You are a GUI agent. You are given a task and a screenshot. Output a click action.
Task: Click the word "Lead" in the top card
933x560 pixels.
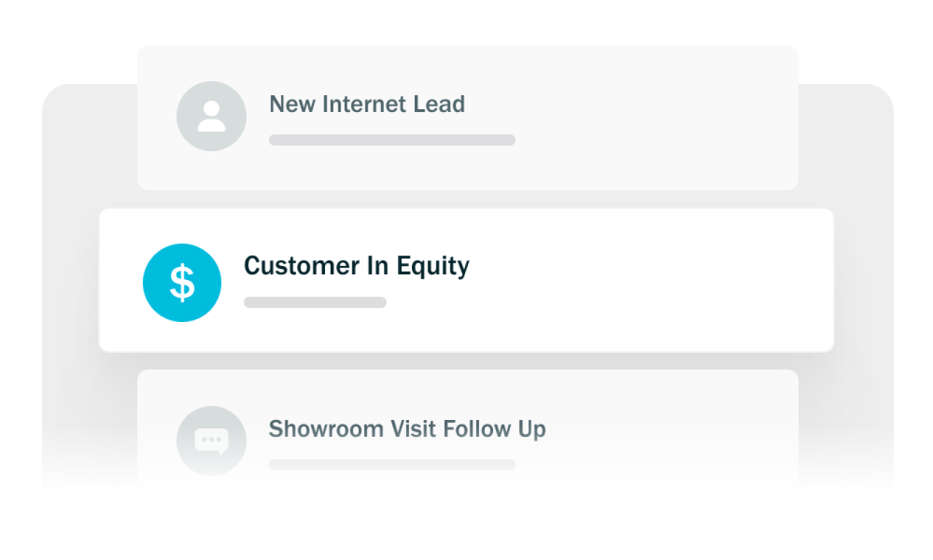(x=441, y=104)
